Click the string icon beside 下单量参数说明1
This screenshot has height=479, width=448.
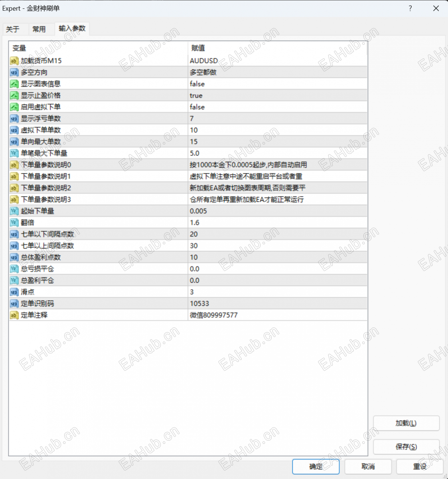(x=14, y=176)
